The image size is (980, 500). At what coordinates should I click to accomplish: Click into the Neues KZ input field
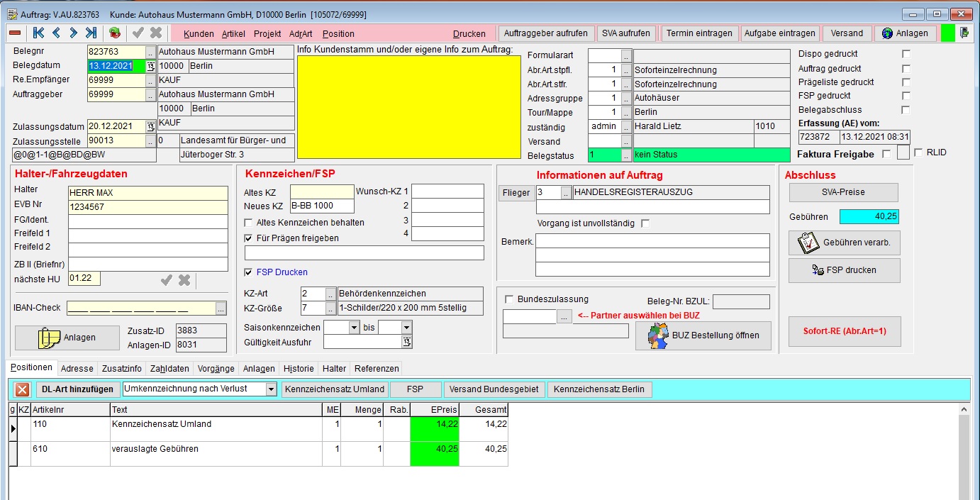(x=322, y=206)
